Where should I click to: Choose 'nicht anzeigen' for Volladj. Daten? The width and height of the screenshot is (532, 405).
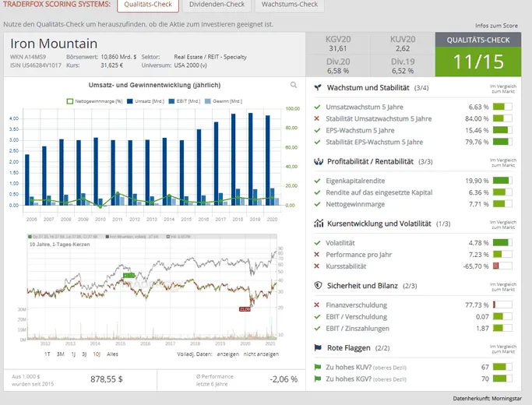261,354
